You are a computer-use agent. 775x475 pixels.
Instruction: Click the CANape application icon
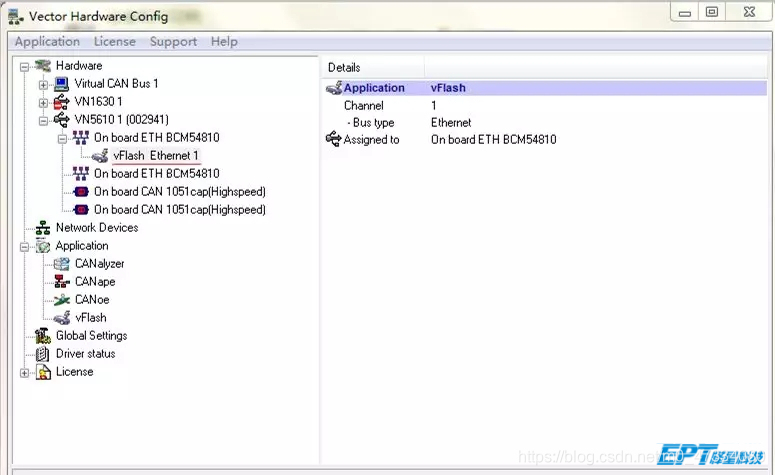(x=62, y=282)
